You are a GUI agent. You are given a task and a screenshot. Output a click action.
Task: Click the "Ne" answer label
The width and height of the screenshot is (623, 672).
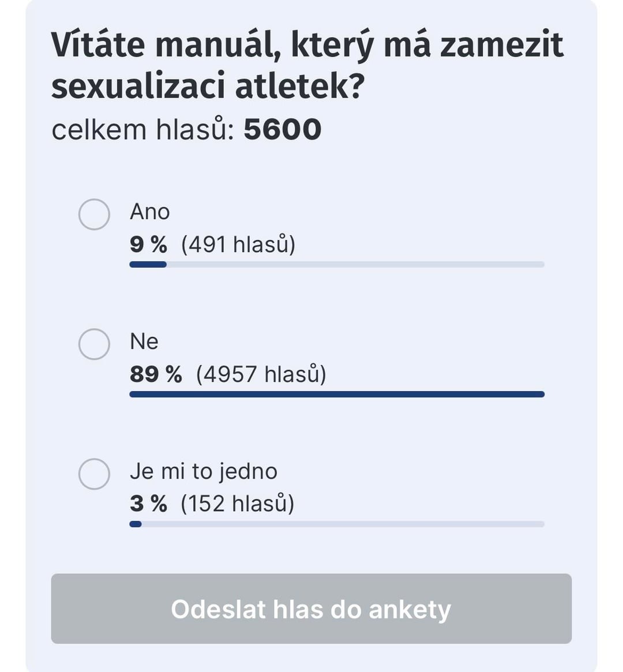pyautogui.click(x=144, y=341)
